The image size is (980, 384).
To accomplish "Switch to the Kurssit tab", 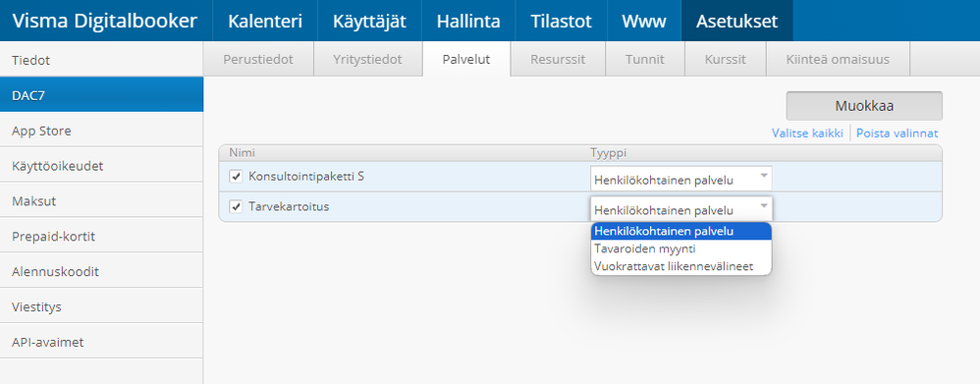I will 726,59.
